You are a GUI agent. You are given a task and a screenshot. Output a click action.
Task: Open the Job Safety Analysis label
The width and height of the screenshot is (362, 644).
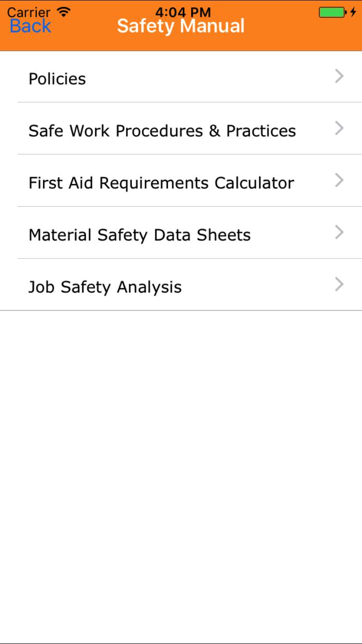pos(105,287)
